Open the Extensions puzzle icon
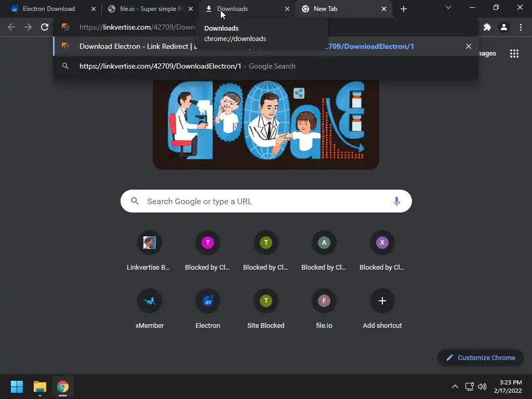This screenshot has width=532, height=399. pos(487,27)
